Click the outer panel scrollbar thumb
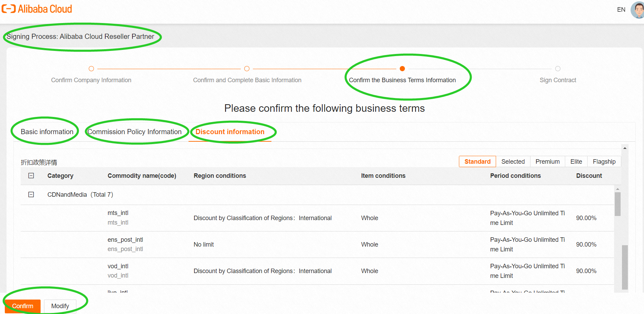644x314 pixels. [625, 267]
